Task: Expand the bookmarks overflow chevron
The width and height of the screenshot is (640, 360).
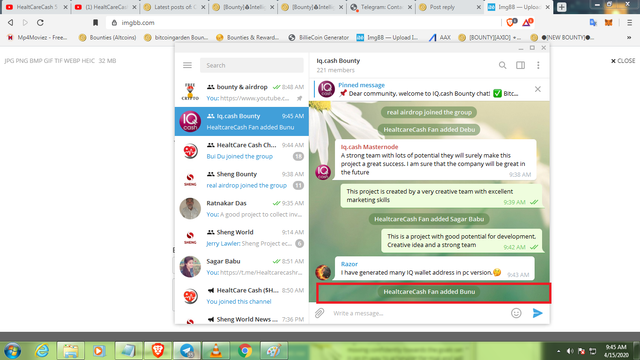Action: [x=629, y=38]
